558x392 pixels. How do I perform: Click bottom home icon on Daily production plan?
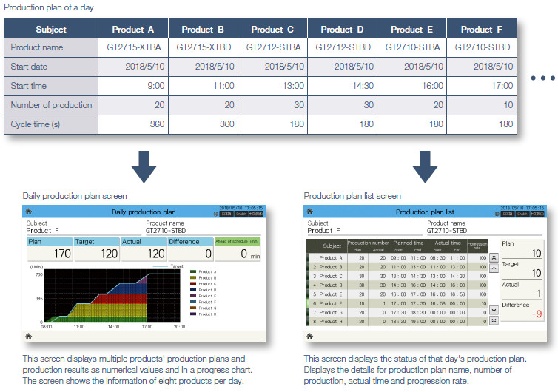[29, 335]
